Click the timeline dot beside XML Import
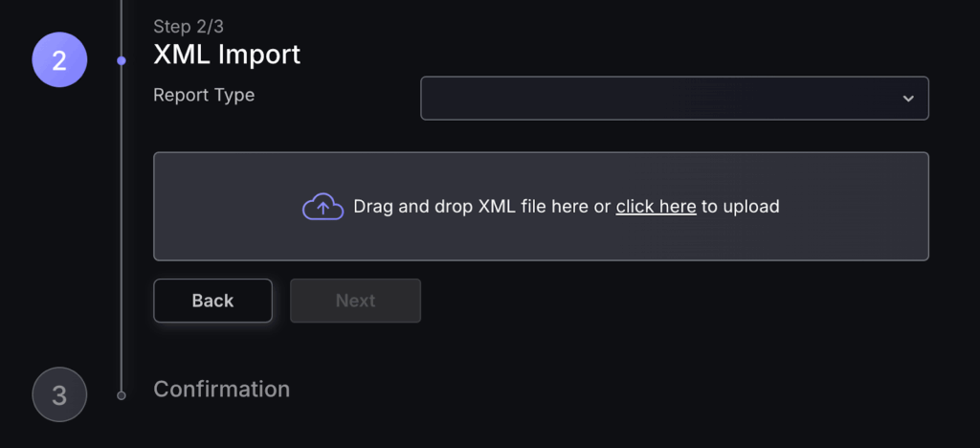This screenshot has height=448, width=980. [x=122, y=60]
